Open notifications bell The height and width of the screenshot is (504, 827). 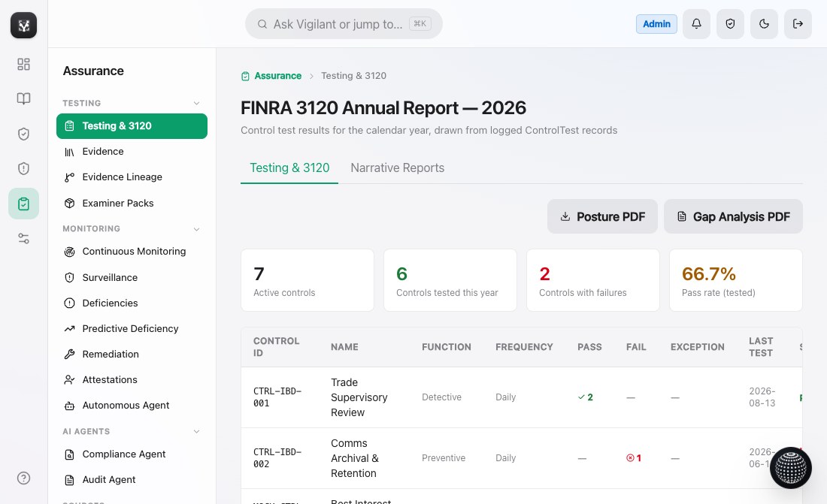[696, 24]
